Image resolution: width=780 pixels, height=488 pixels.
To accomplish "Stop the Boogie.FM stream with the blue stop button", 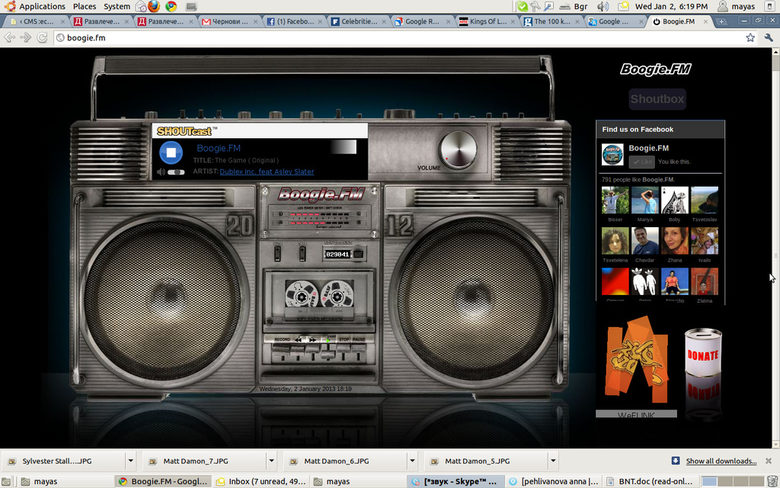I will coord(171,152).
